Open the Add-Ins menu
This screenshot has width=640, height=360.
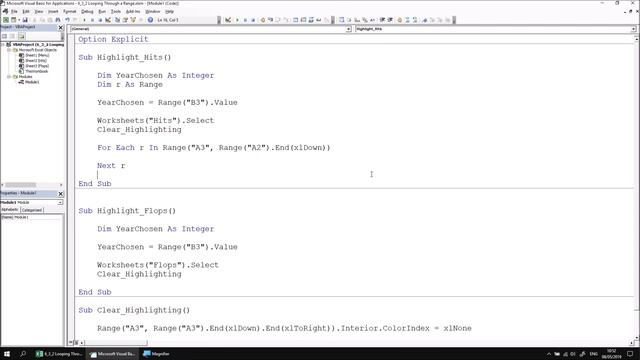click(x=133, y=11)
